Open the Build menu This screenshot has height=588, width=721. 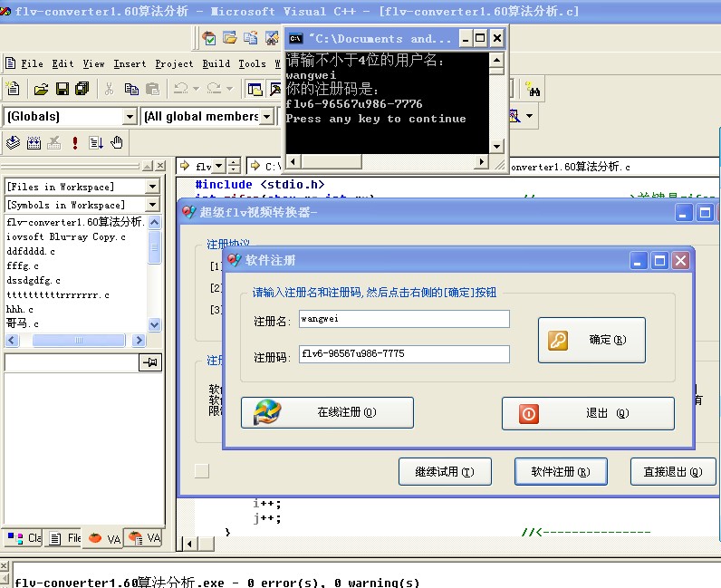point(216,63)
